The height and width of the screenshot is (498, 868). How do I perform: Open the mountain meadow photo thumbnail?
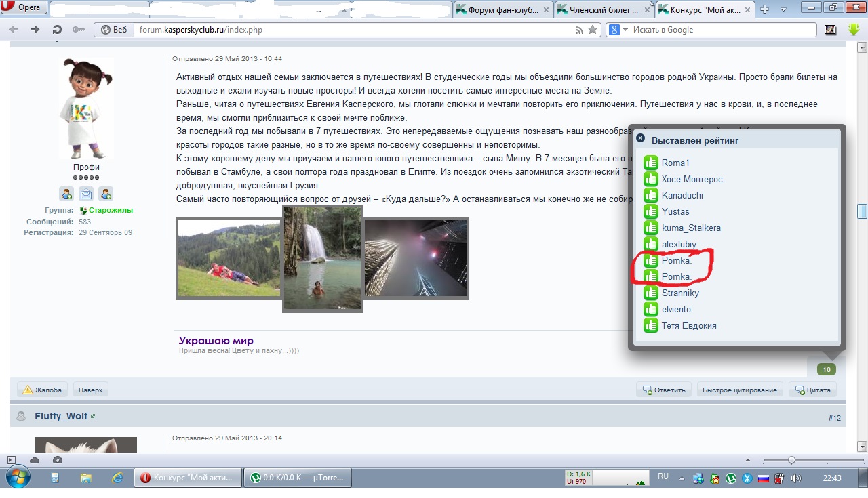(229, 257)
